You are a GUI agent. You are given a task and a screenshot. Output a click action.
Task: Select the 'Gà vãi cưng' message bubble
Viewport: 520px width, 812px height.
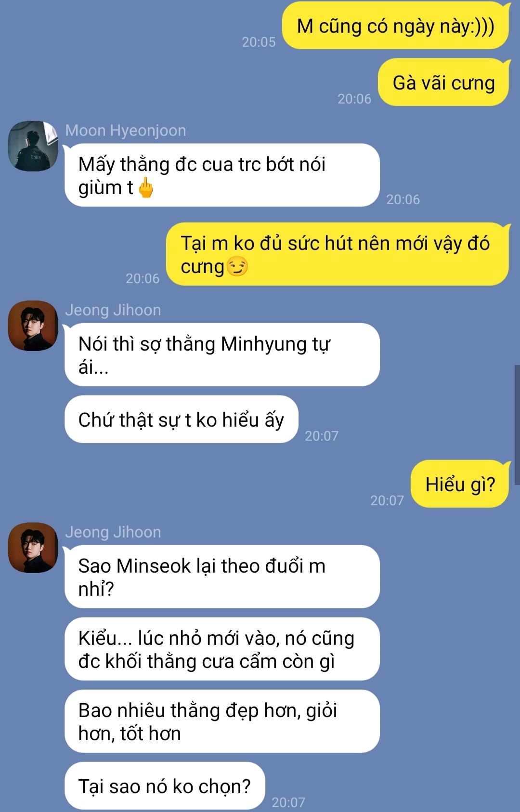coord(443,82)
